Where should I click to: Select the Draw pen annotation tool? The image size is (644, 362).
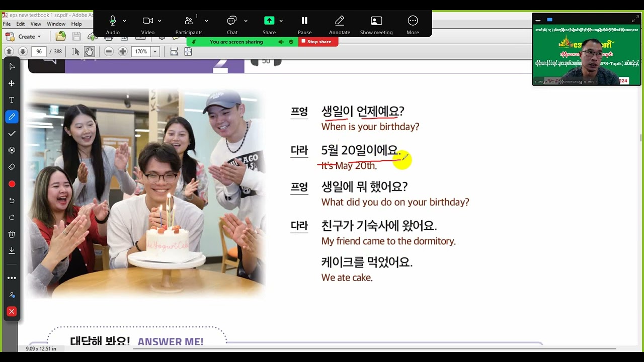[12, 117]
